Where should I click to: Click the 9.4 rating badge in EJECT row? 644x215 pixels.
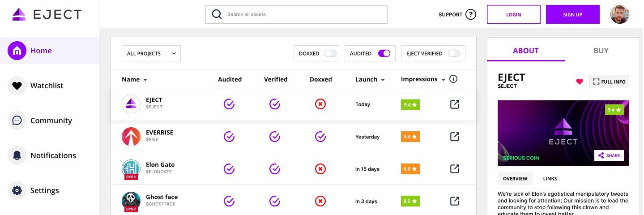pyautogui.click(x=410, y=104)
